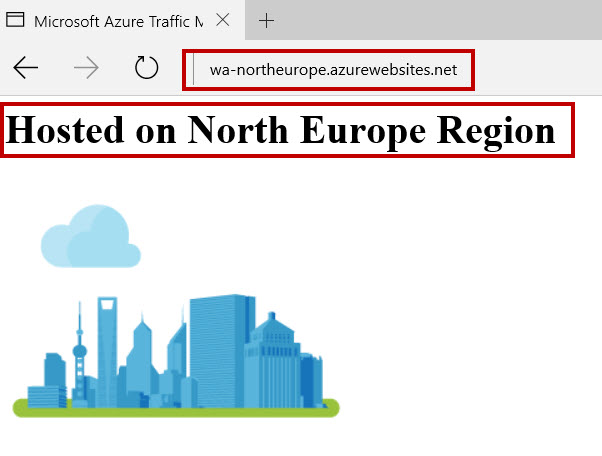Click the Hosted on North Europe Region heading
Screen dimensions: 602x456
(280, 130)
